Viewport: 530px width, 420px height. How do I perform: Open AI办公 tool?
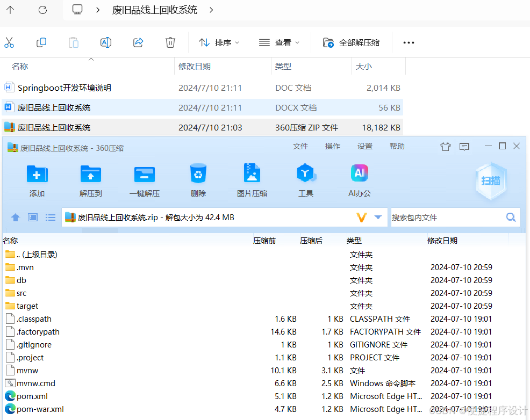(x=360, y=180)
